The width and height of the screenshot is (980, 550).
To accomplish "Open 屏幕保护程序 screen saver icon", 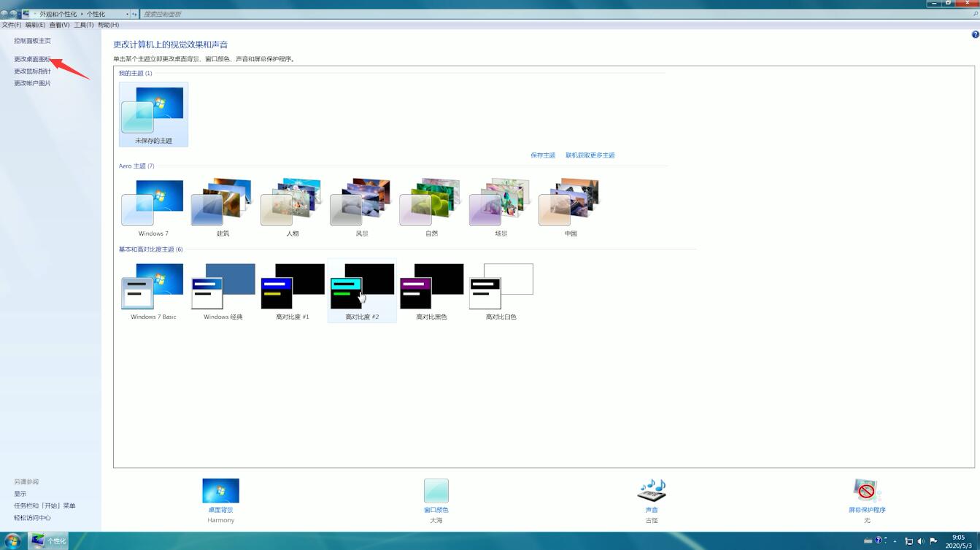I will click(867, 491).
